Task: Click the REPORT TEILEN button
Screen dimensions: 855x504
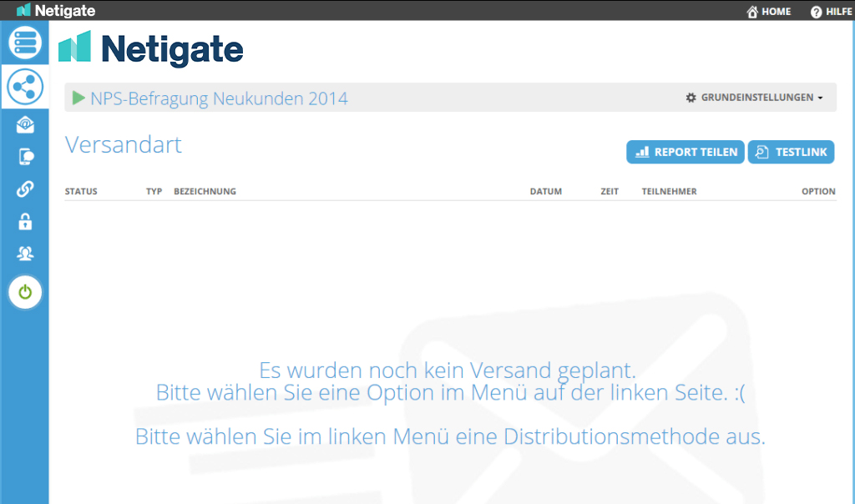Action: click(686, 152)
